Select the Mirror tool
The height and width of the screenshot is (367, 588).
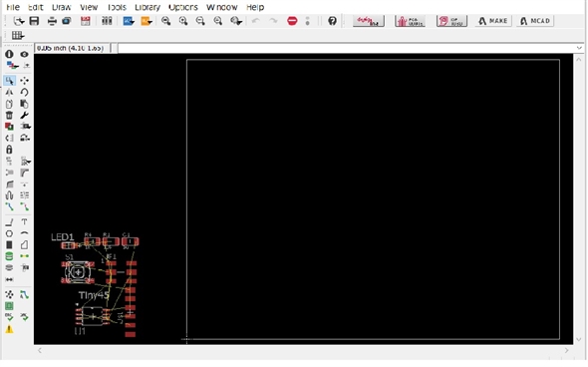tap(9, 92)
